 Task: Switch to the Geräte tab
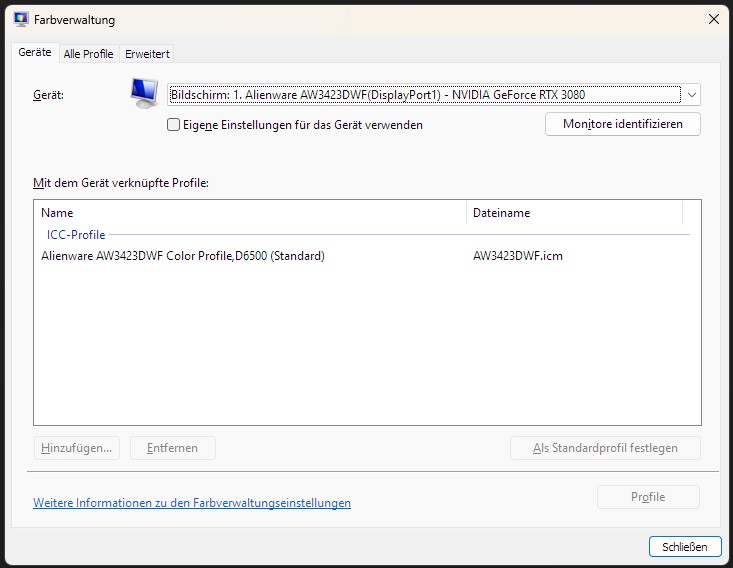35,52
